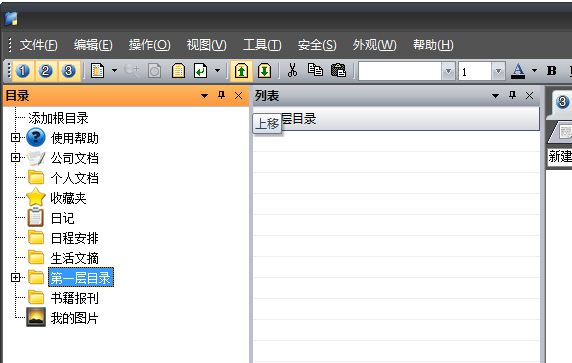The image size is (572, 363).
Task: Open the 工具(T) menu
Action: tap(262, 45)
